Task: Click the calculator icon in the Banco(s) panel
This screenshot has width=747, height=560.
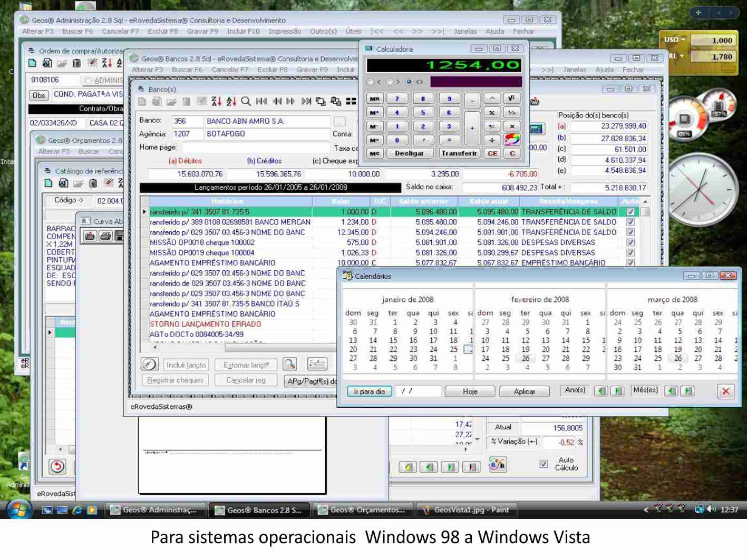Action: tap(536, 129)
